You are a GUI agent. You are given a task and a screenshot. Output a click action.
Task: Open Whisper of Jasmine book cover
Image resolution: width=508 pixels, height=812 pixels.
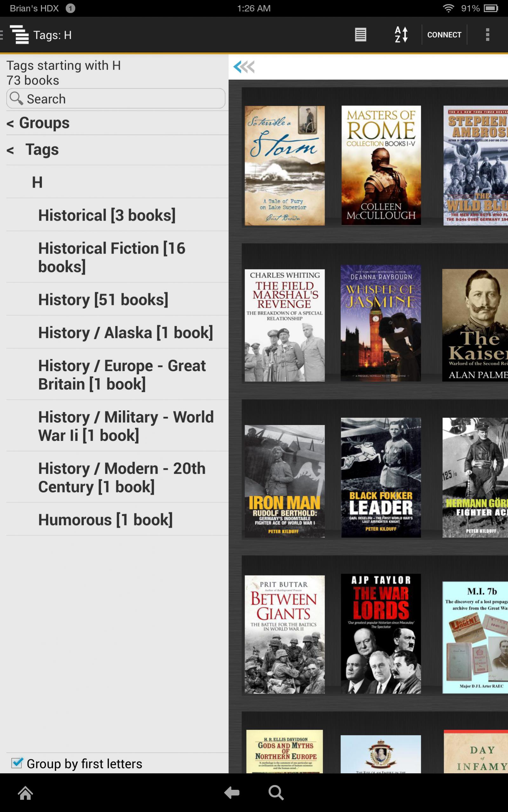click(381, 323)
